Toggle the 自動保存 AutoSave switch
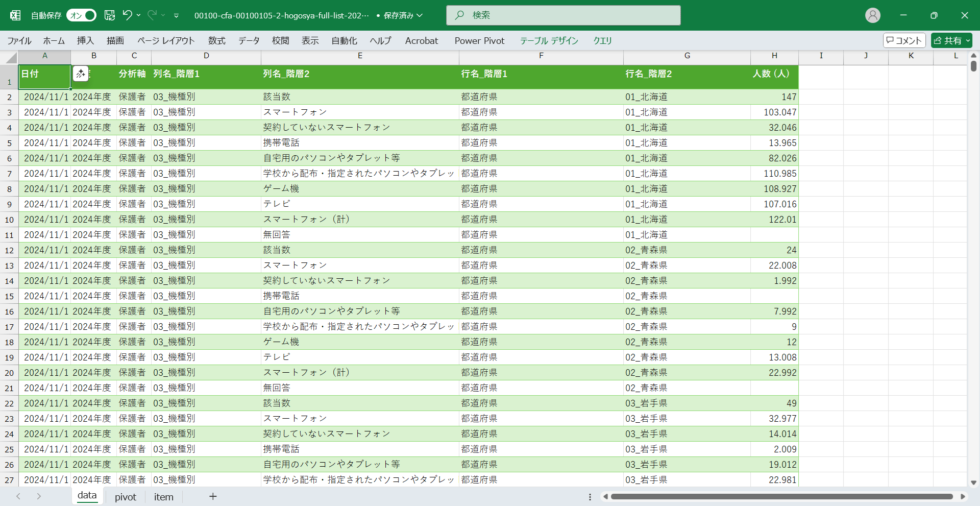This screenshot has height=506, width=980. click(x=82, y=15)
